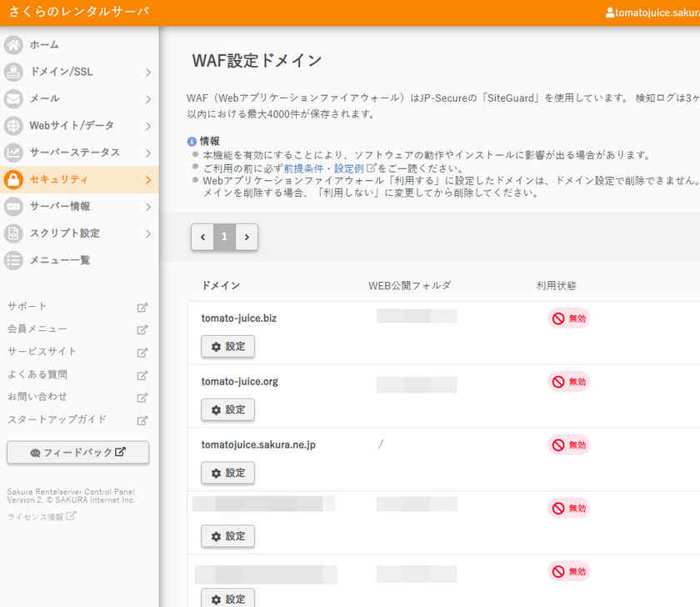700x607 pixels.
Task: Click the ドメイン/SSL stamp icon
Action: click(x=13, y=72)
